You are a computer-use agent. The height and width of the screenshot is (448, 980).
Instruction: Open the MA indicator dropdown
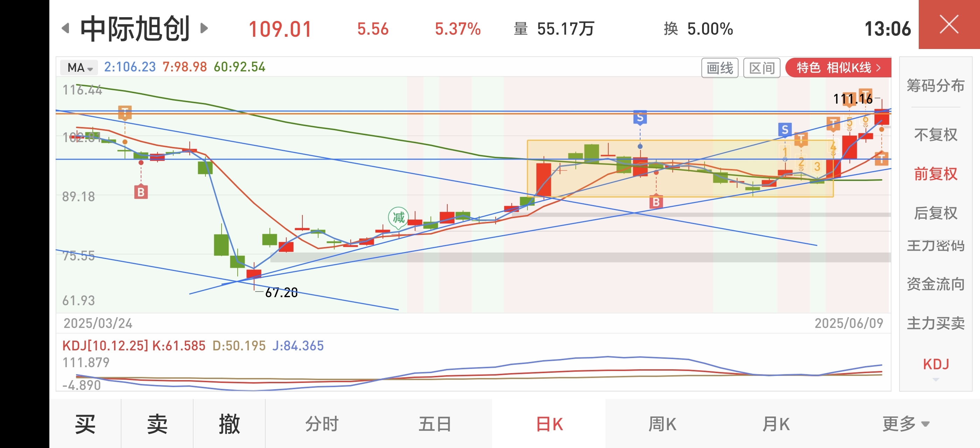(x=79, y=68)
